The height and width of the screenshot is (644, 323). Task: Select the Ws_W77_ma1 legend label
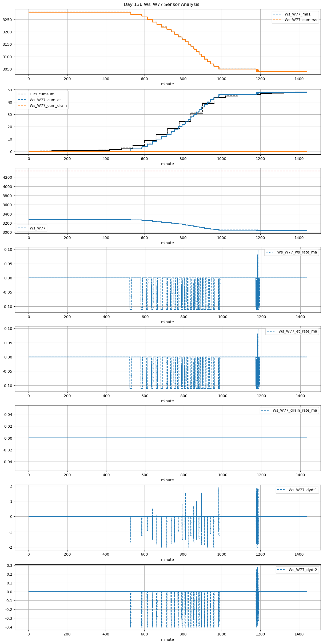pyautogui.click(x=297, y=14)
